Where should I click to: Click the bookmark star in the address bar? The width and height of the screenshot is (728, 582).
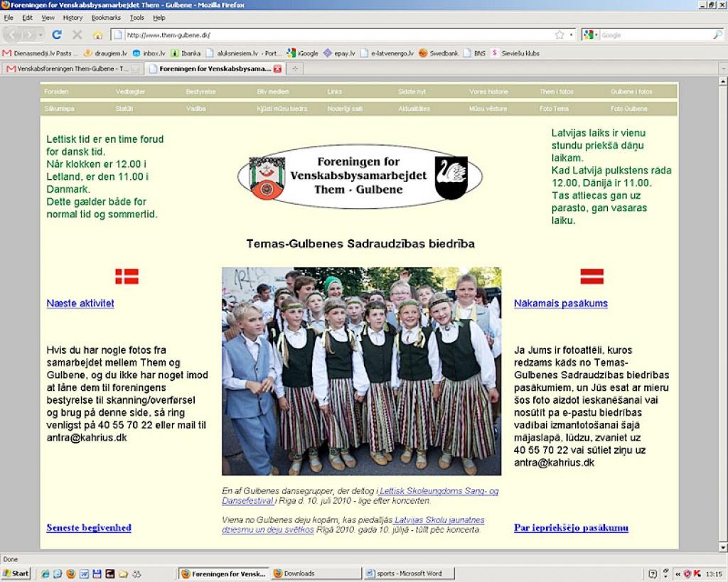point(560,34)
